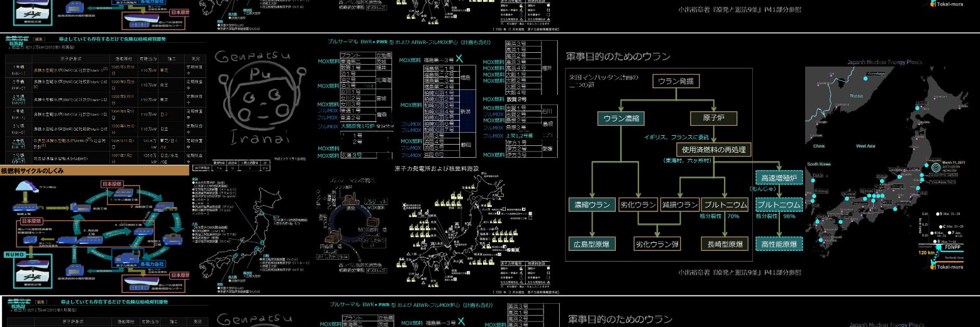Select the 120 km distance label
Screen dimensions: 980x327
pyautogui.click(x=928, y=253)
